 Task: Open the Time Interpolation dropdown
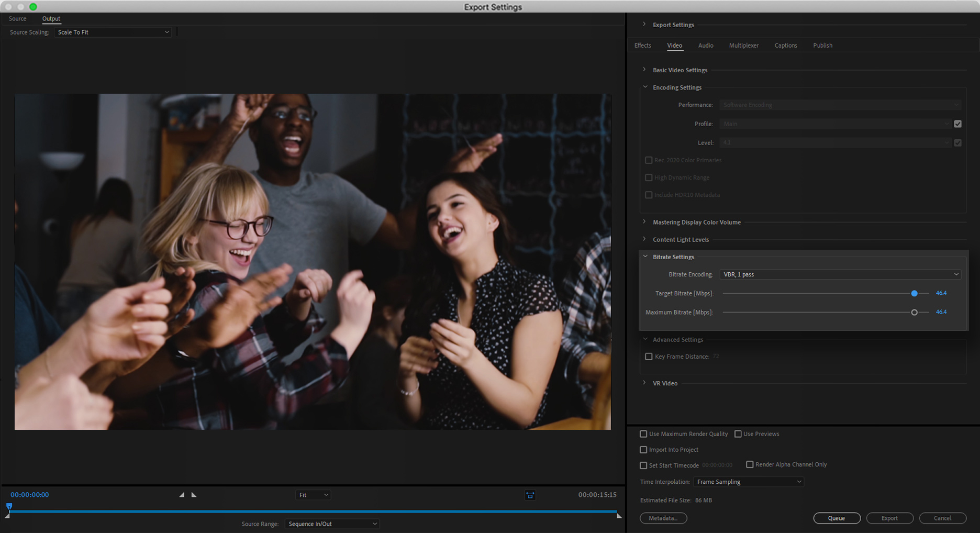(x=748, y=482)
